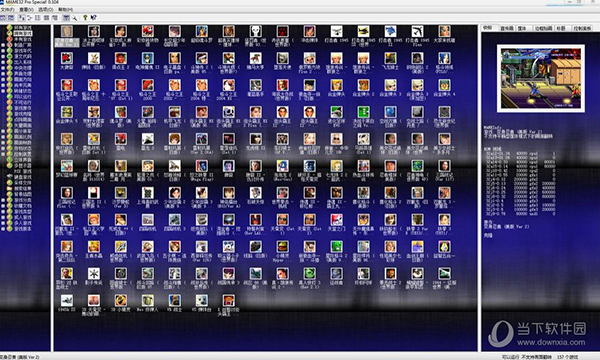
Task: Select the 冲击弹珠 game icon
Action: tap(309, 31)
